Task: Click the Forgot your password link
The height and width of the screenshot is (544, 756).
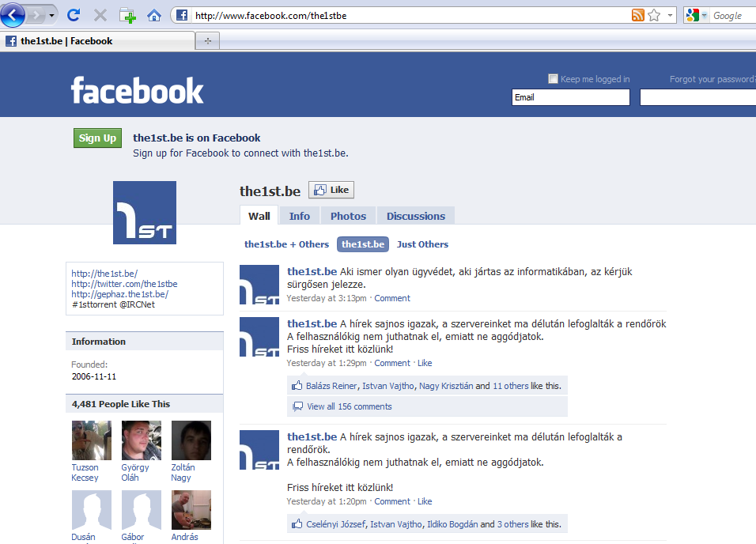Action: click(713, 79)
